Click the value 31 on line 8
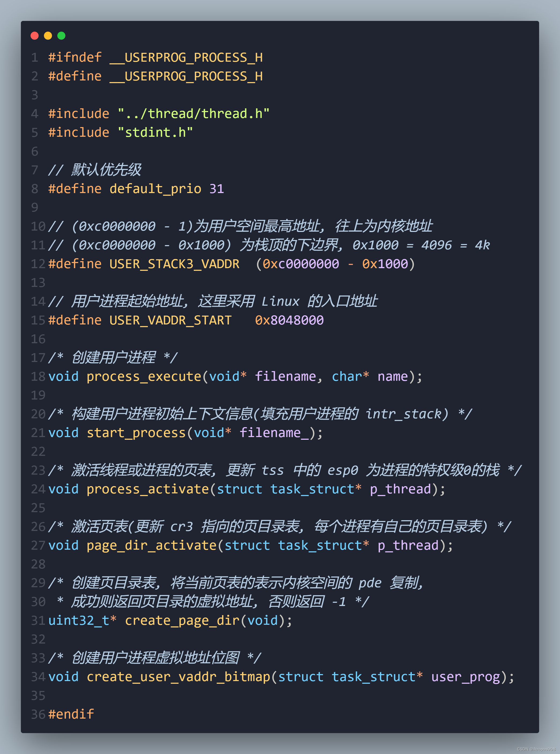Screen dimensions: 560x754 (216, 189)
